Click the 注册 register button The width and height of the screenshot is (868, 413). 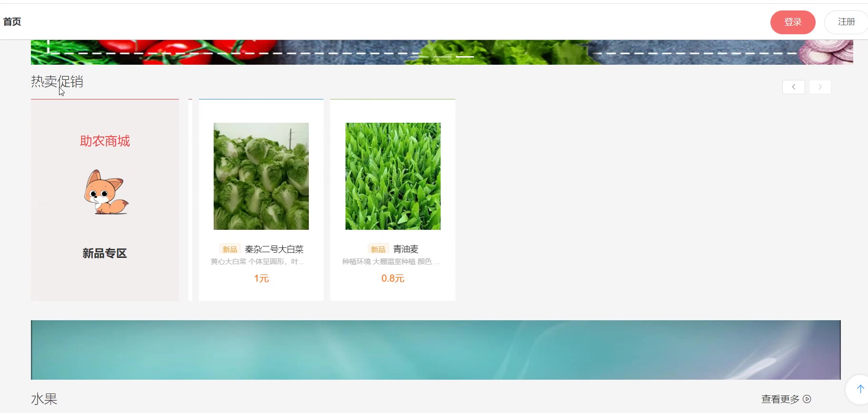(x=846, y=22)
